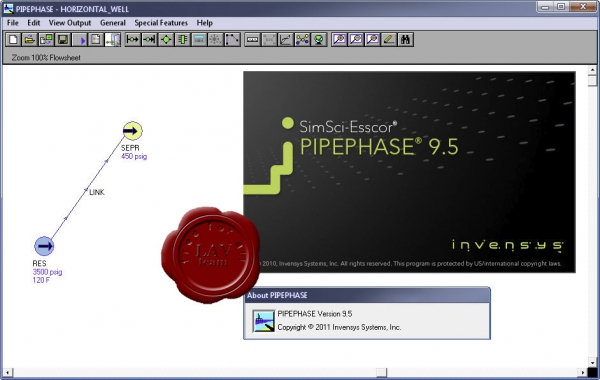The image size is (600, 380).
Task: Click the Zoom 100% Flowsheet status text
Action: (46, 58)
